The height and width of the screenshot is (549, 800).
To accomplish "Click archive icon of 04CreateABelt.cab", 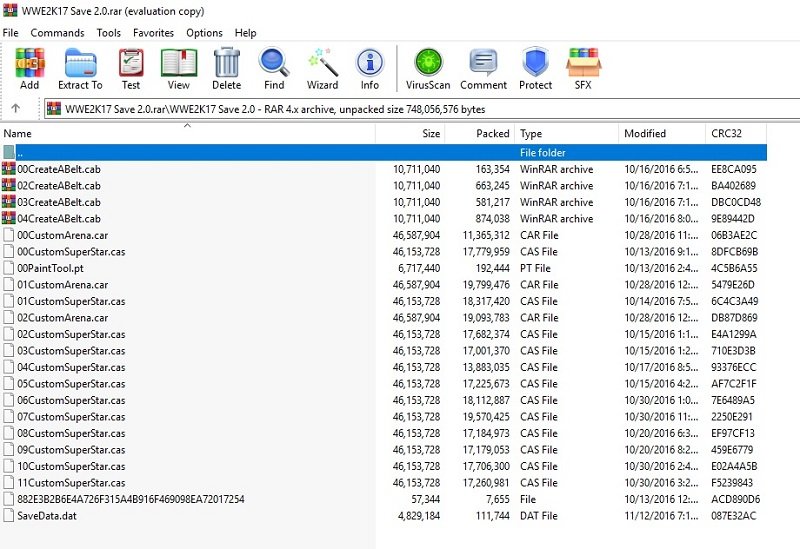I will point(9,218).
